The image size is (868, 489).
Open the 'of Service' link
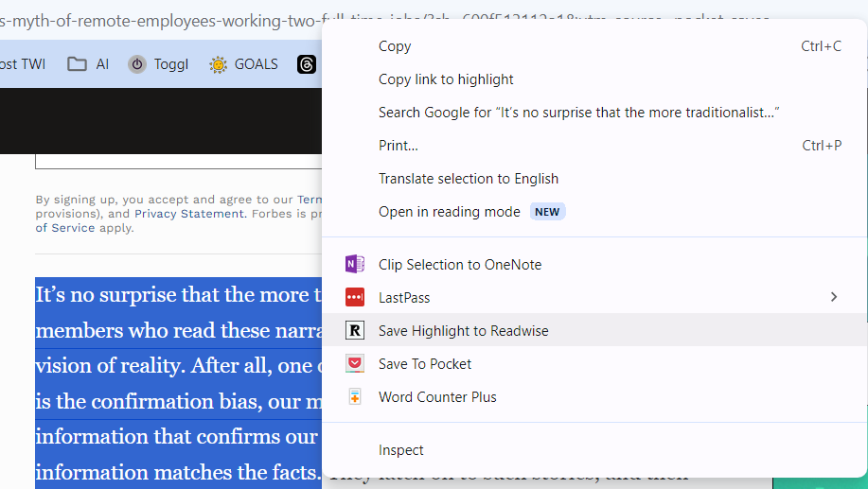point(65,228)
